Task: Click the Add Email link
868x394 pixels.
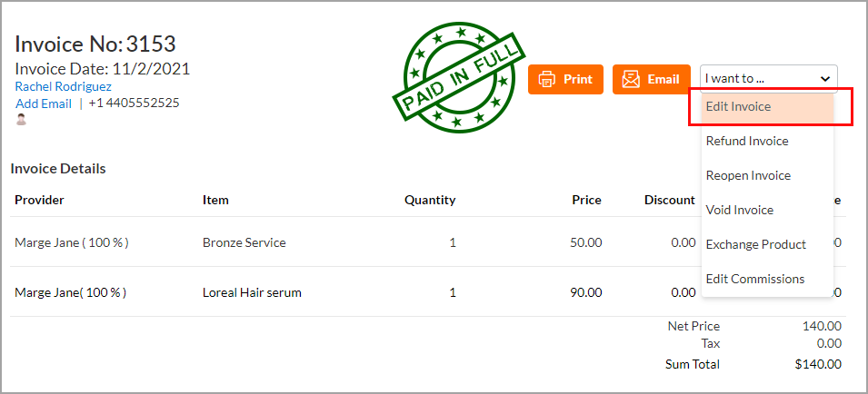Action: 44,103
